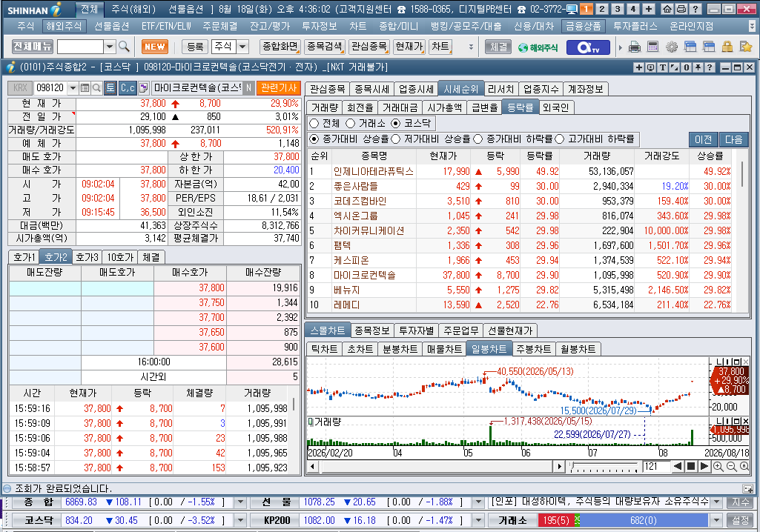760x532 pixels.
Task: Select 종가대비 하락률 radio option
Action: coord(478,139)
